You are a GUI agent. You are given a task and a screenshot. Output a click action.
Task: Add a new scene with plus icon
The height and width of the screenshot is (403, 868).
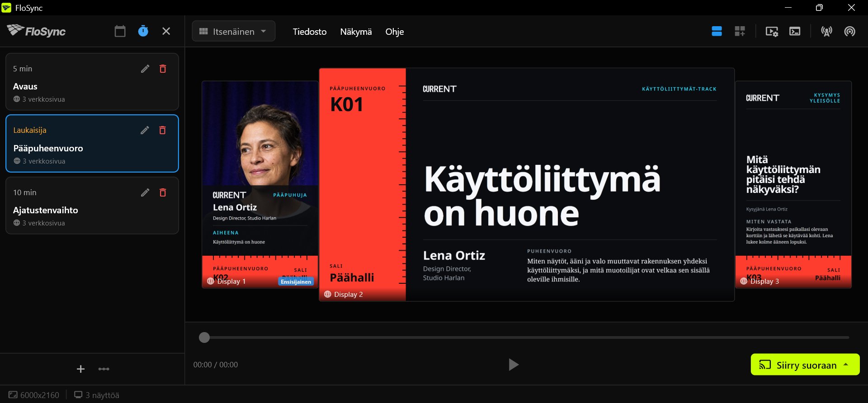click(80, 369)
